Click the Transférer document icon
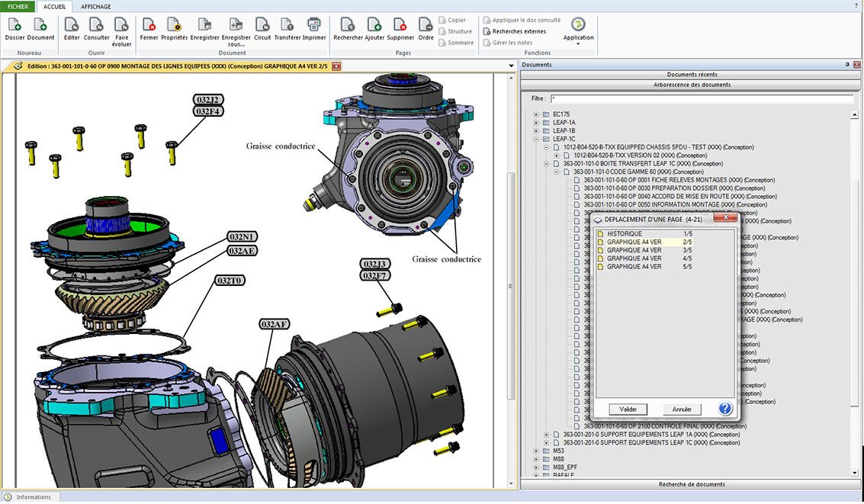Screen dimensions: 864x504 (x=287, y=25)
